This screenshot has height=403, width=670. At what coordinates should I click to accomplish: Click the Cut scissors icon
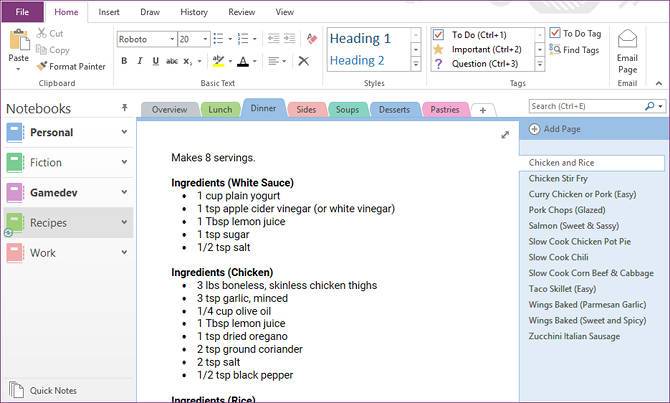(x=42, y=33)
